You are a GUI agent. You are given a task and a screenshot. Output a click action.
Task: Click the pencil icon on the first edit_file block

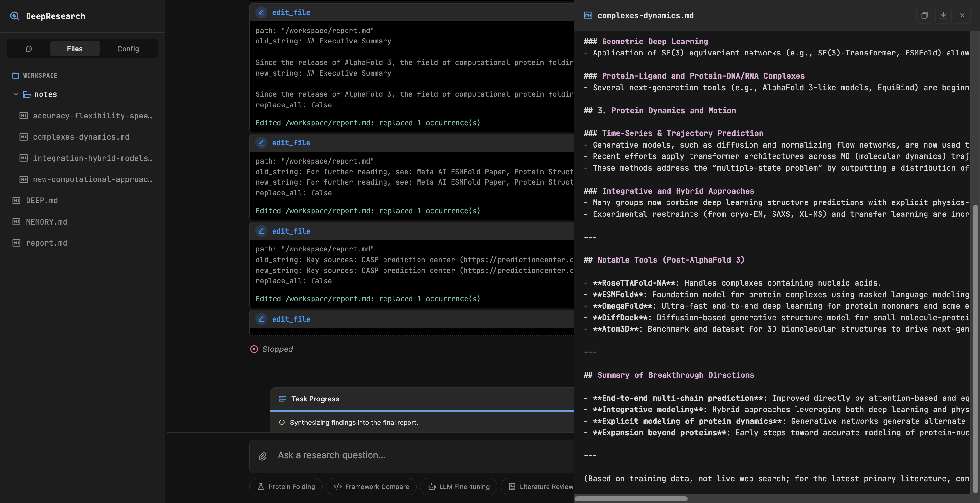[261, 12]
